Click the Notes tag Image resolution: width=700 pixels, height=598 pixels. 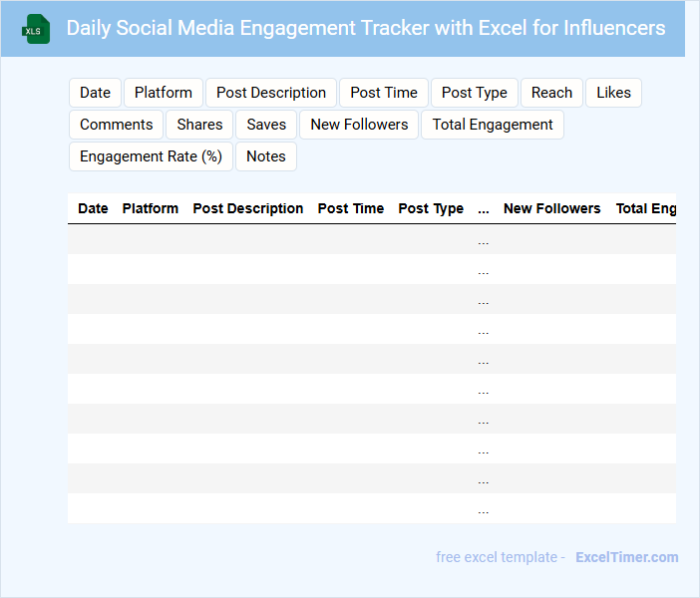[266, 156]
